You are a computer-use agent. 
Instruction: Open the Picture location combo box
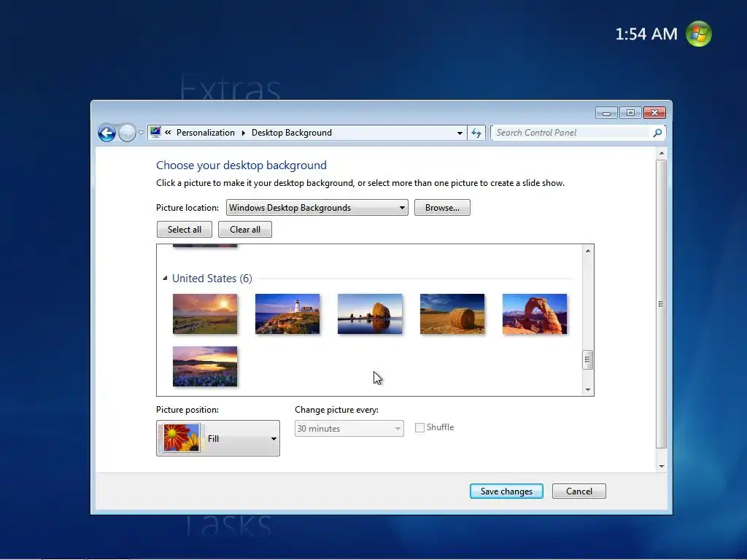point(317,208)
